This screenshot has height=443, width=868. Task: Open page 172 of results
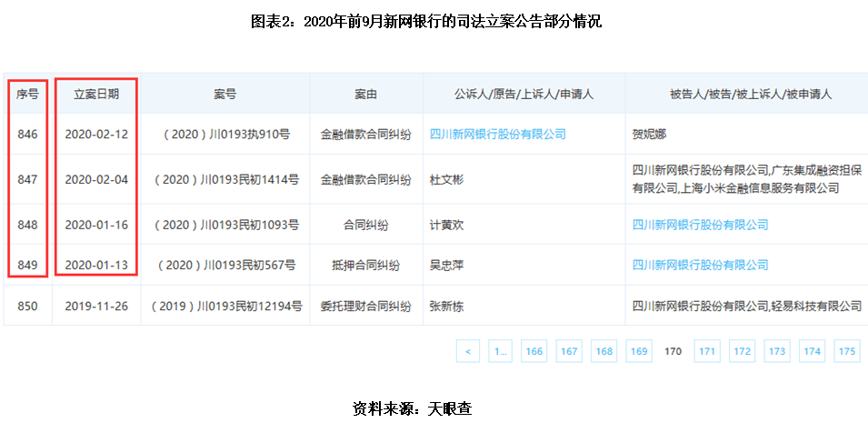742,351
